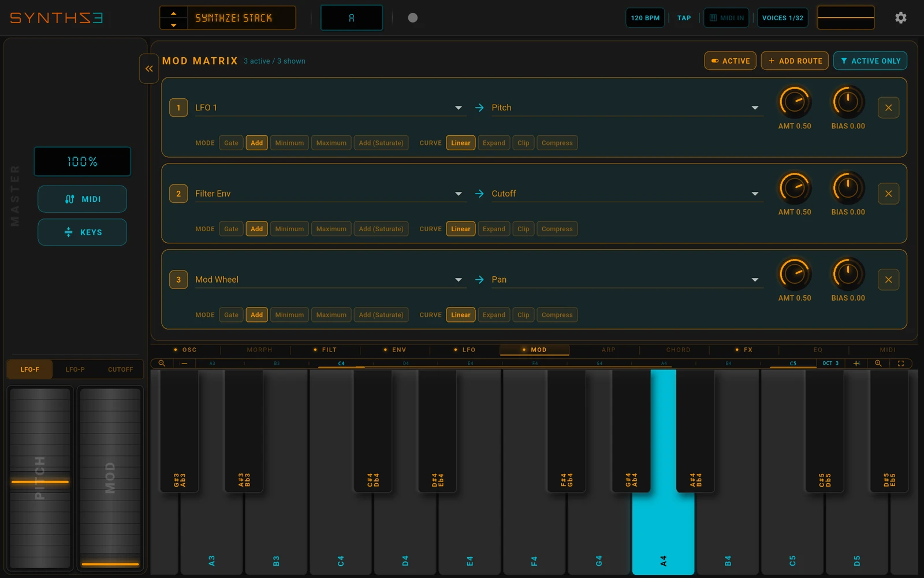The height and width of the screenshot is (578, 924).
Task: Adjust BIAS knob for Filter Env route
Action: click(x=848, y=188)
